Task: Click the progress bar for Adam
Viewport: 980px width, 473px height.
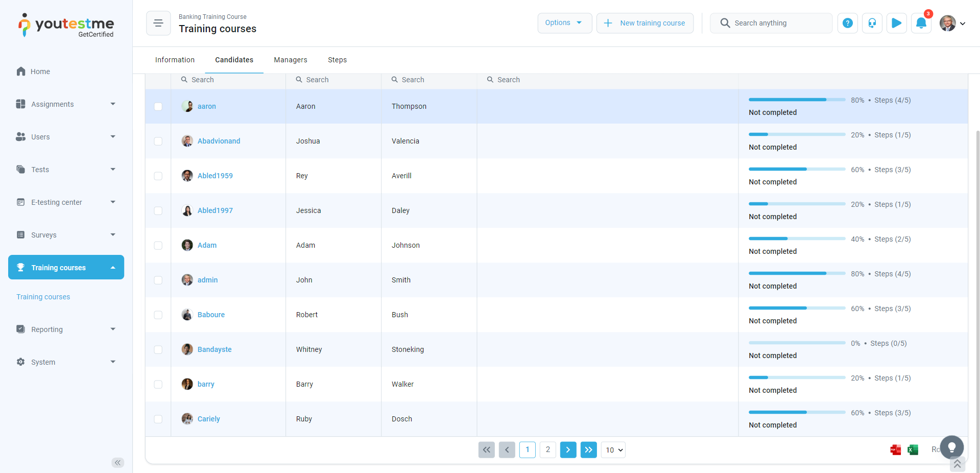Action: pyautogui.click(x=797, y=239)
